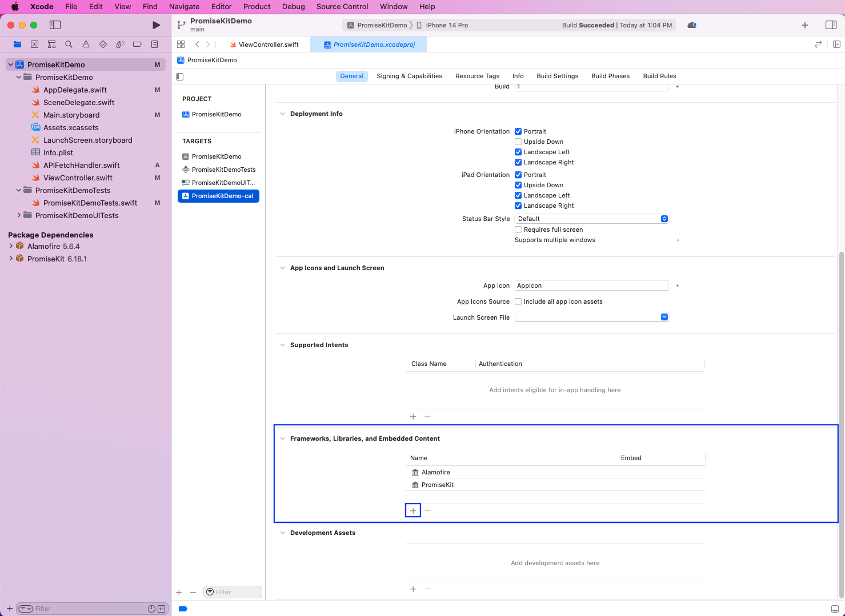Click the targets Filter field
Screen dimensions: 845x616
point(233,592)
